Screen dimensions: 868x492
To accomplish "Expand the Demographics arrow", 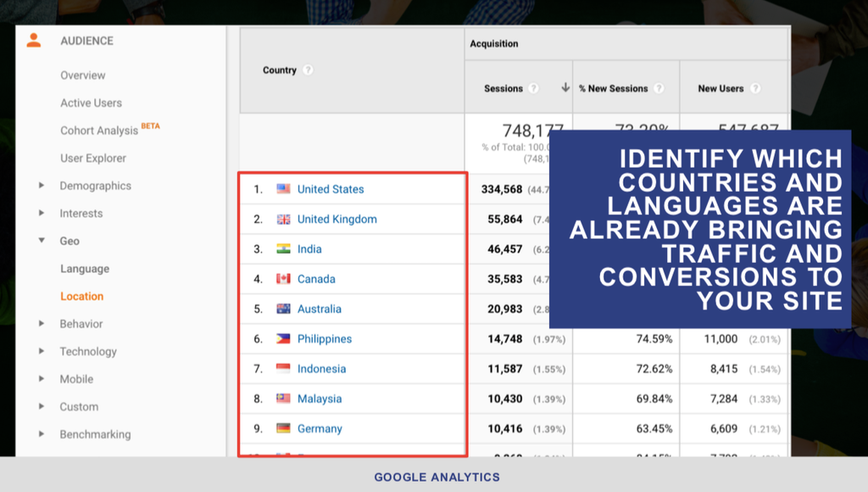I will pos(42,185).
